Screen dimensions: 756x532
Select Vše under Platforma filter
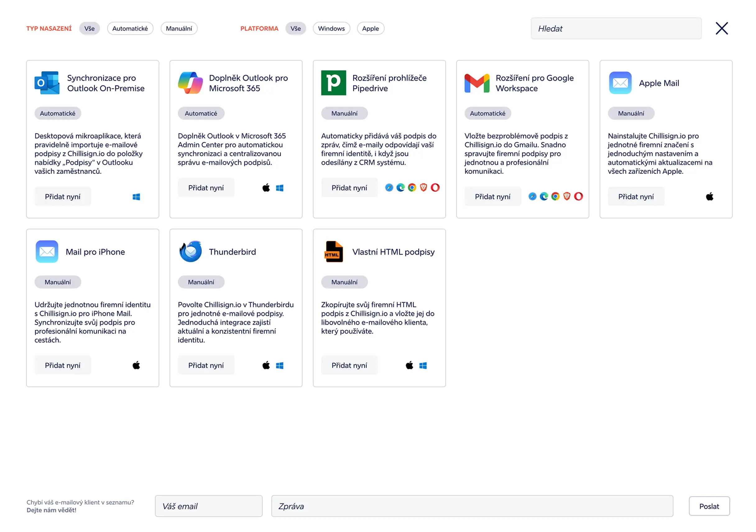[296, 28]
